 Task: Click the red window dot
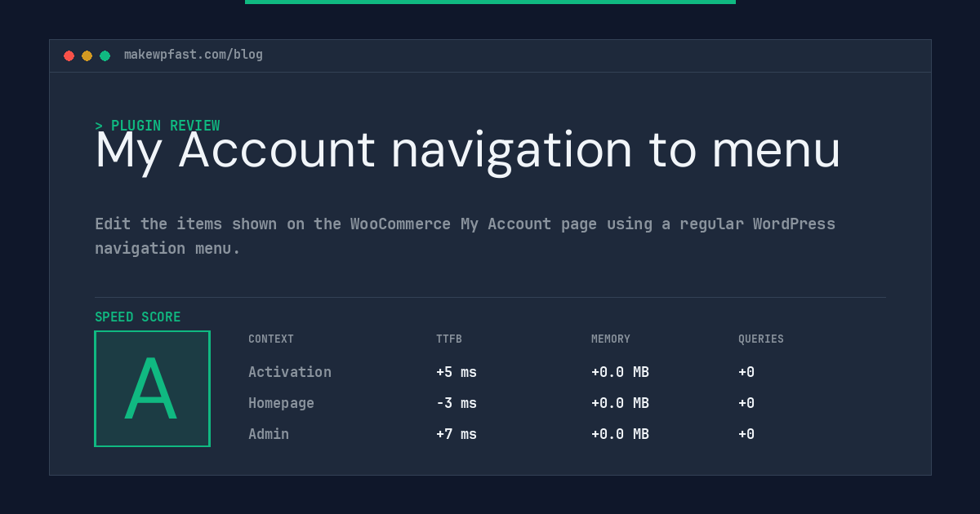(x=69, y=55)
